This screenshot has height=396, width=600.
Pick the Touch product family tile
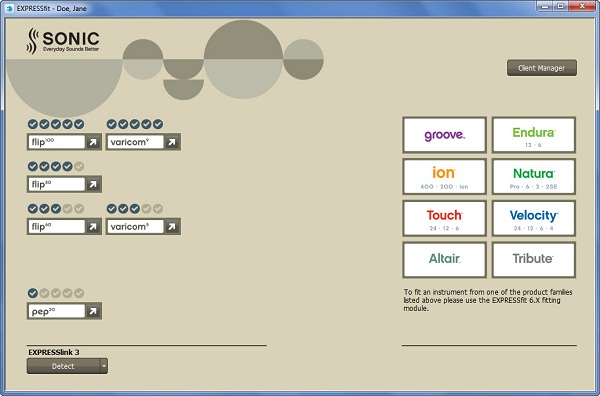444,218
